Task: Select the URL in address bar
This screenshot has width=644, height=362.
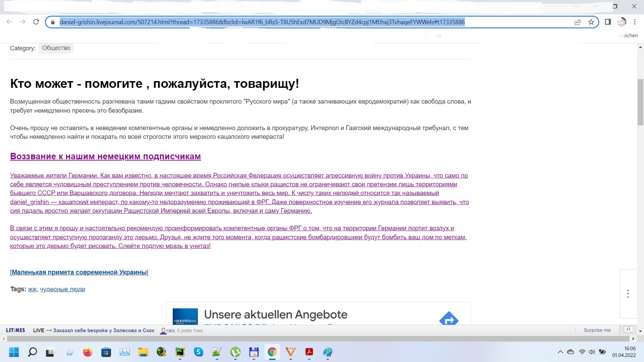Action: 262,22
